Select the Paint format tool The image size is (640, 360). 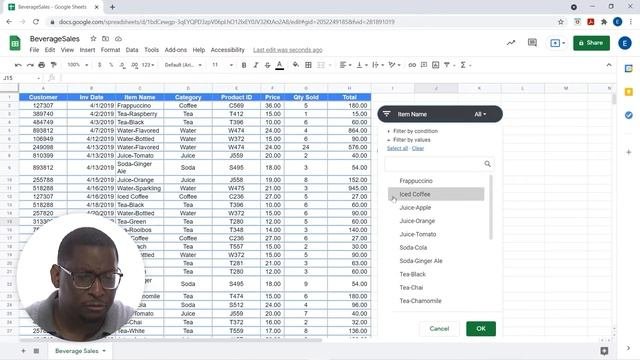(53, 65)
